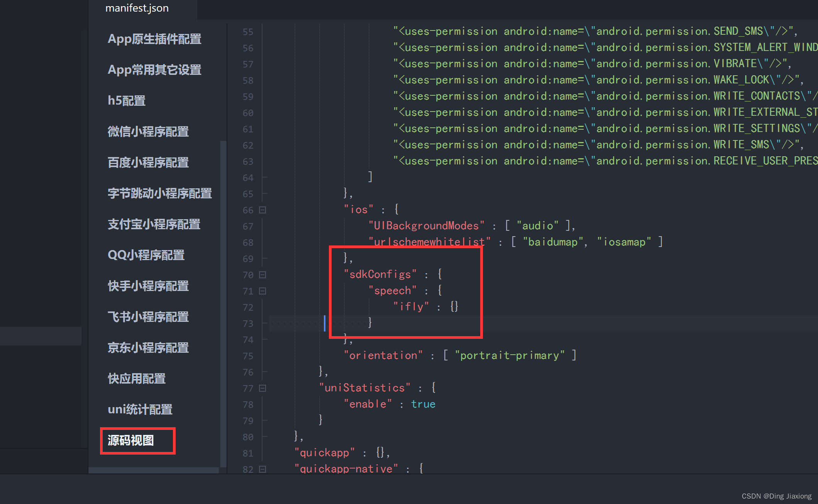The width and height of the screenshot is (818, 504).
Task: Click the true value on line 78
Action: click(x=423, y=404)
